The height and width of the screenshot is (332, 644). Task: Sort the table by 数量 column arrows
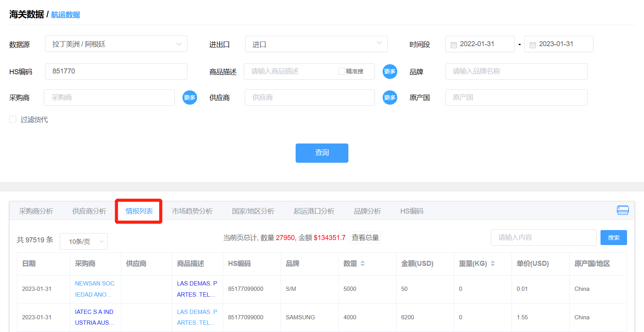click(362, 264)
